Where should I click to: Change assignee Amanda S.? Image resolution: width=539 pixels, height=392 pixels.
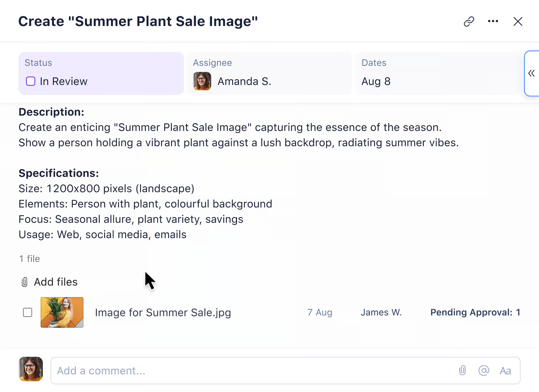pyautogui.click(x=244, y=81)
